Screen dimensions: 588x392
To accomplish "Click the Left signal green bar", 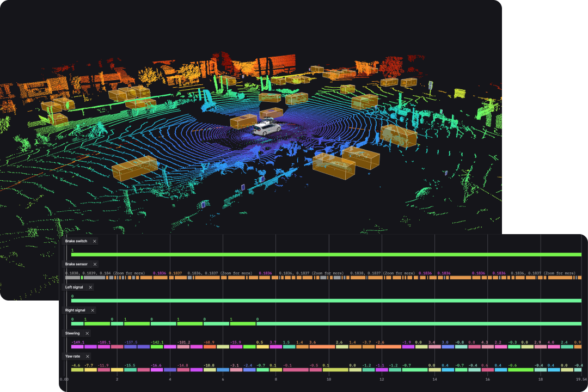I will [218, 300].
